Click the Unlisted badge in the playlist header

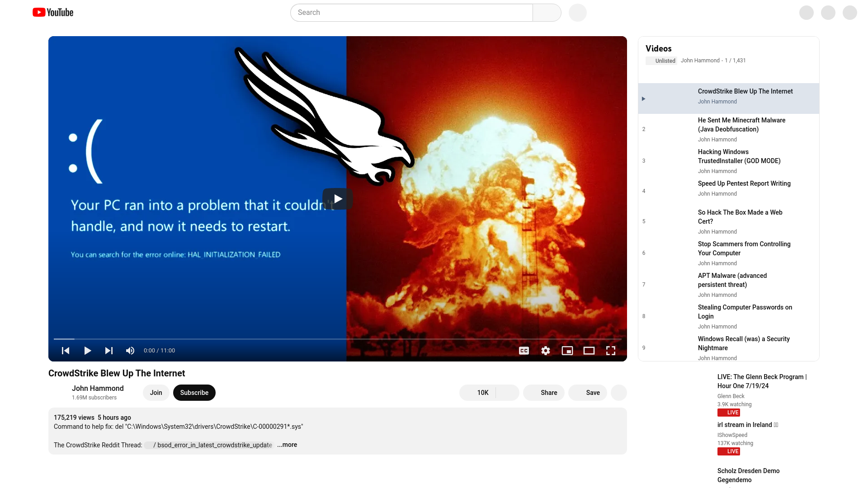point(661,61)
